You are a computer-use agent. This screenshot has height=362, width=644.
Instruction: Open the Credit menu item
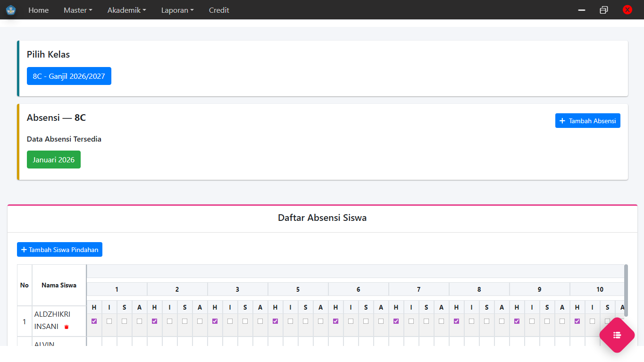click(219, 10)
